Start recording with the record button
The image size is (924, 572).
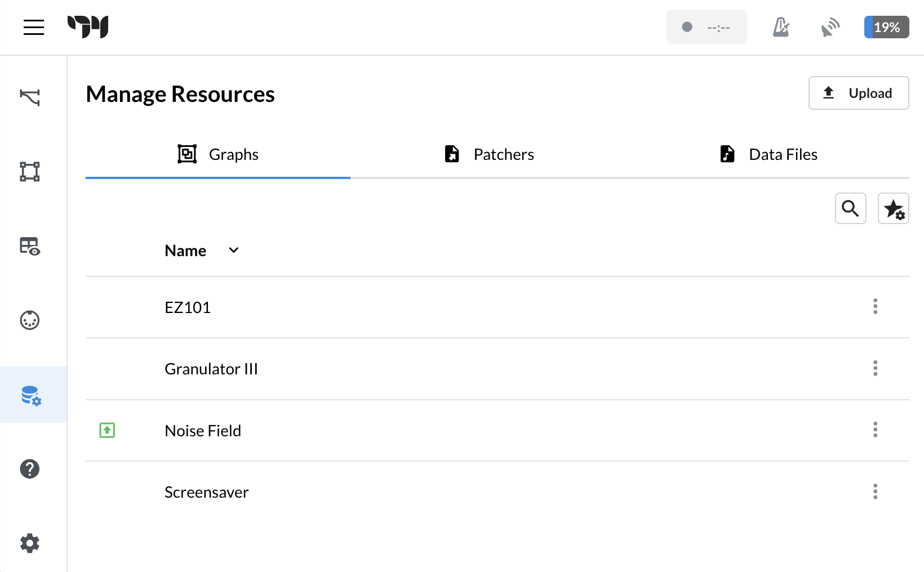tap(707, 27)
